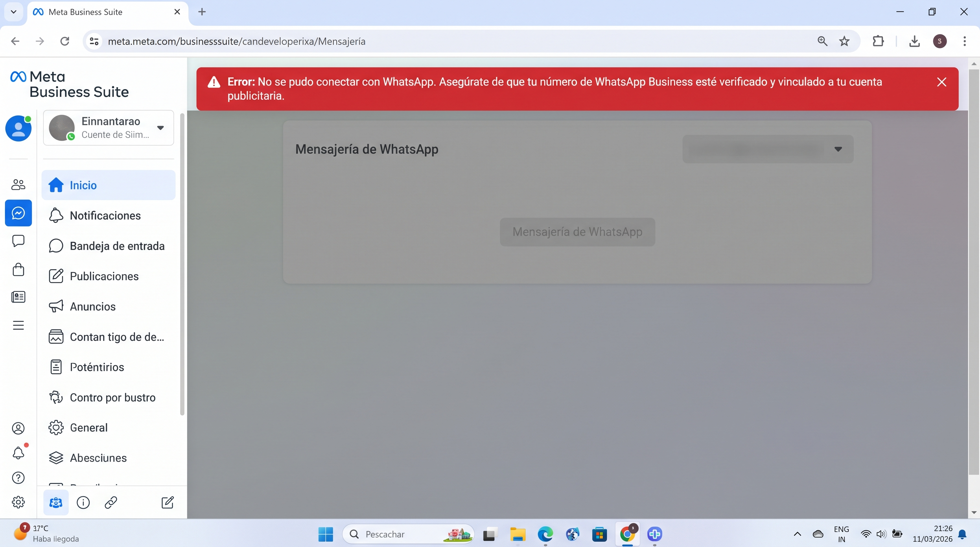Open a new browser tab
The width and height of the screenshot is (980, 547).
pos(202,12)
